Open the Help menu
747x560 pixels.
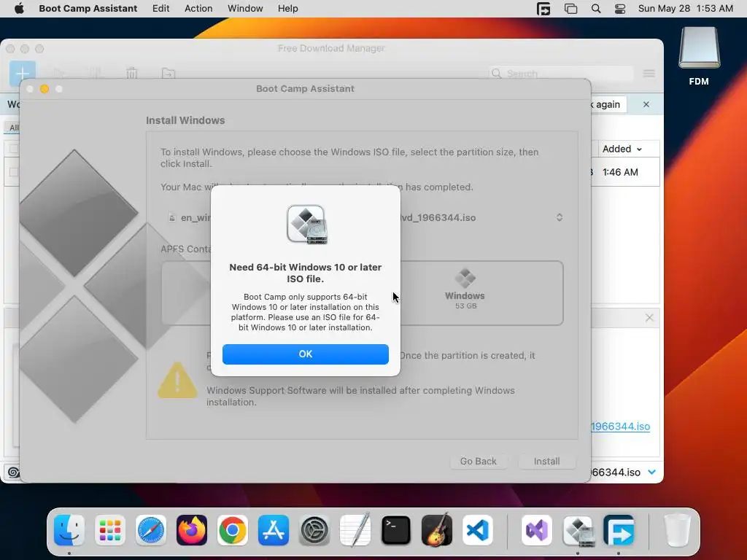pos(287,8)
